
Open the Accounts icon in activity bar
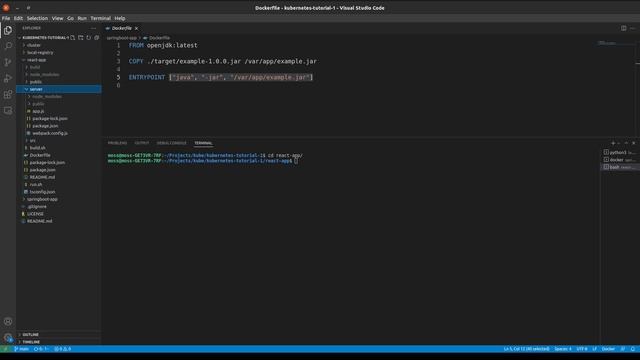pos(8,322)
